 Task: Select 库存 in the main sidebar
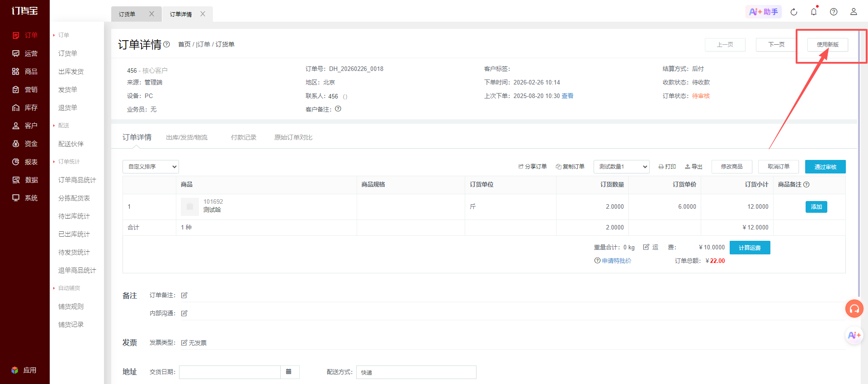(25, 108)
